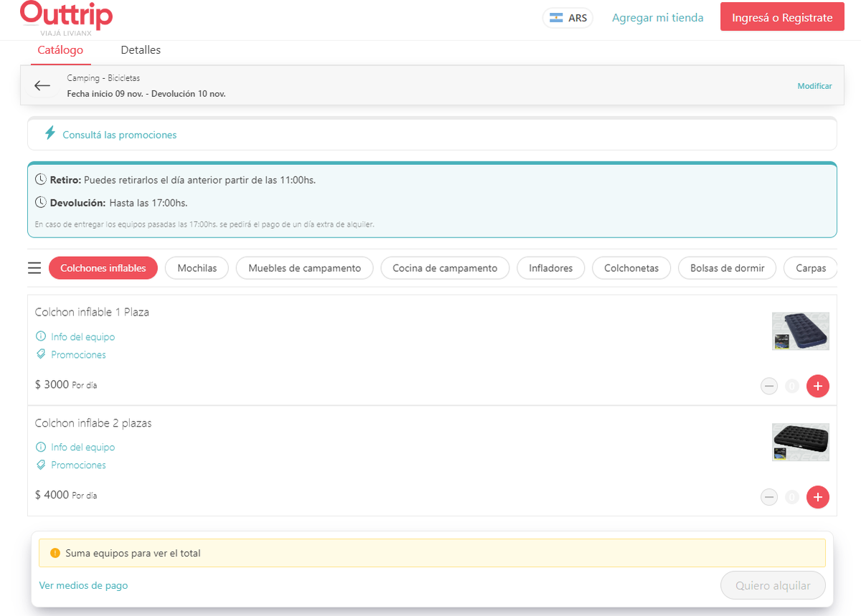Viewport: 861px width, 616px height.
Task: Open Agregar mi tienda link
Action: click(657, 18)
